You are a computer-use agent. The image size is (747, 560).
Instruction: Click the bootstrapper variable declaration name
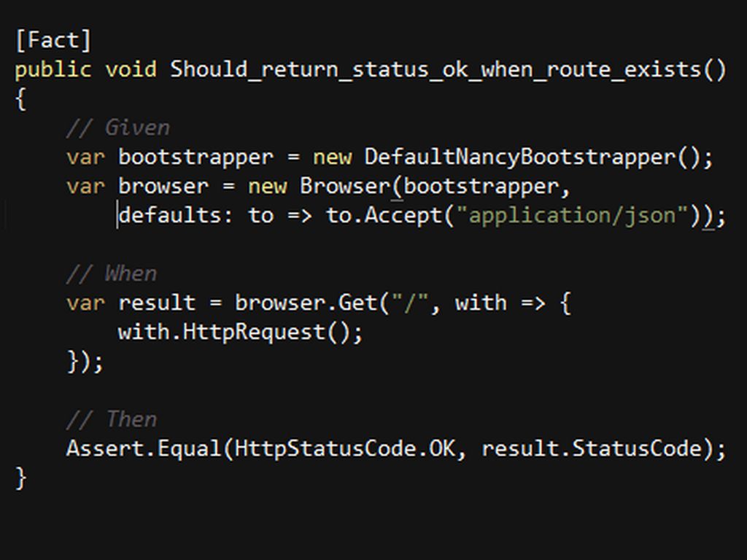pyautogui.click(x=196, y=157)
